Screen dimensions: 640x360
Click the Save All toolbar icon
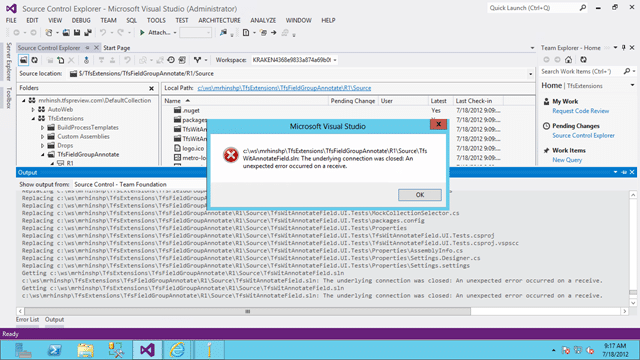88,33
